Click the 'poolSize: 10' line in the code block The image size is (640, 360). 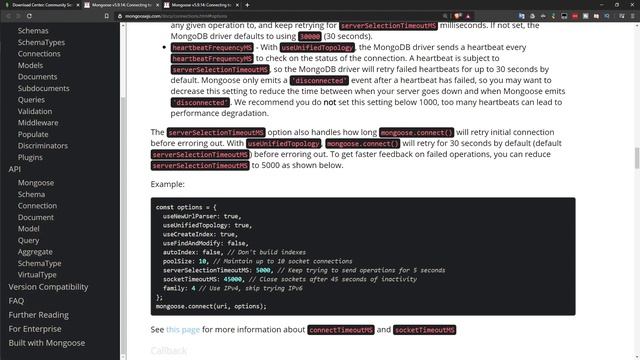tap(257, 261)
